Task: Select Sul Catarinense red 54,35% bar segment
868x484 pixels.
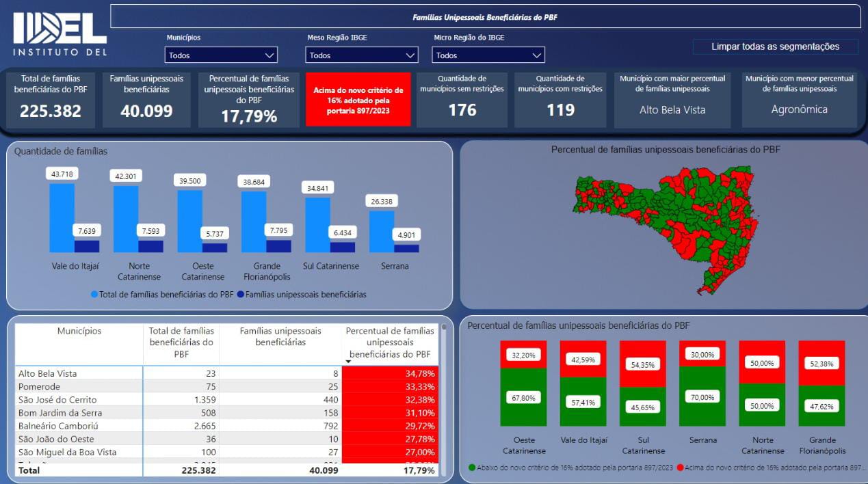Action: click(x=642, y=364)
